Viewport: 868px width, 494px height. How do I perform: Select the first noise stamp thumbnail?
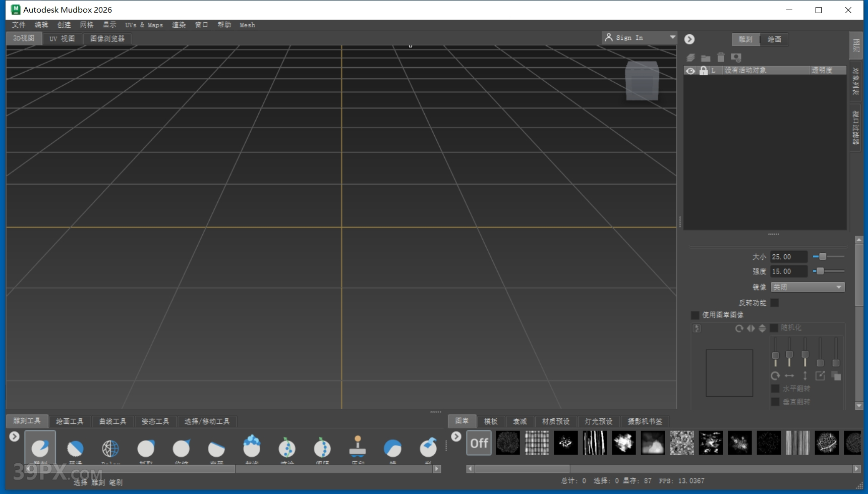508,443
